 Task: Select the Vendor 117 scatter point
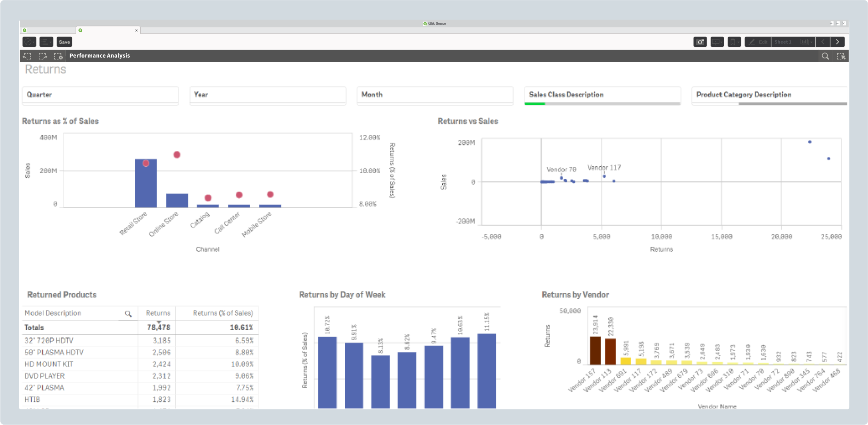coord(604,176)
